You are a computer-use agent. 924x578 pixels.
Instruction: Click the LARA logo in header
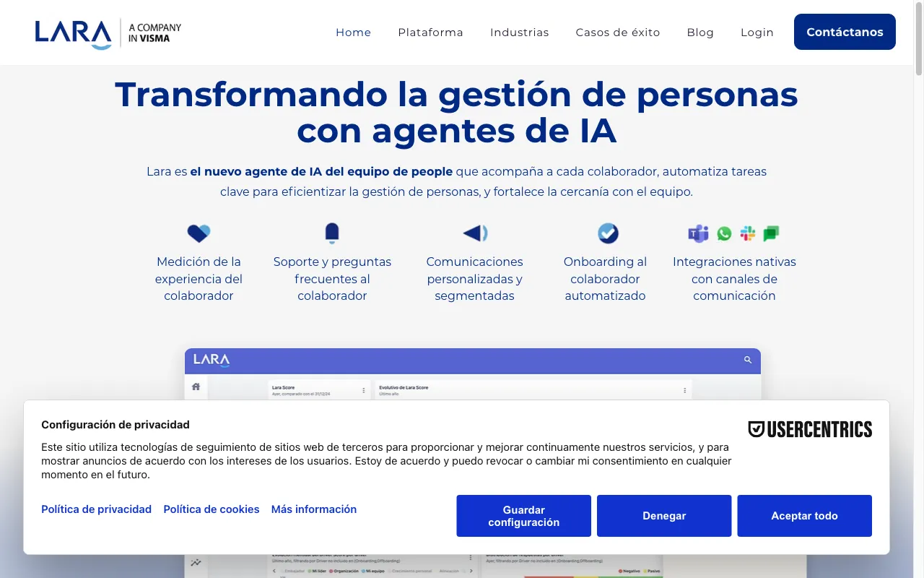pyautogui.click(x=73, y=33)
